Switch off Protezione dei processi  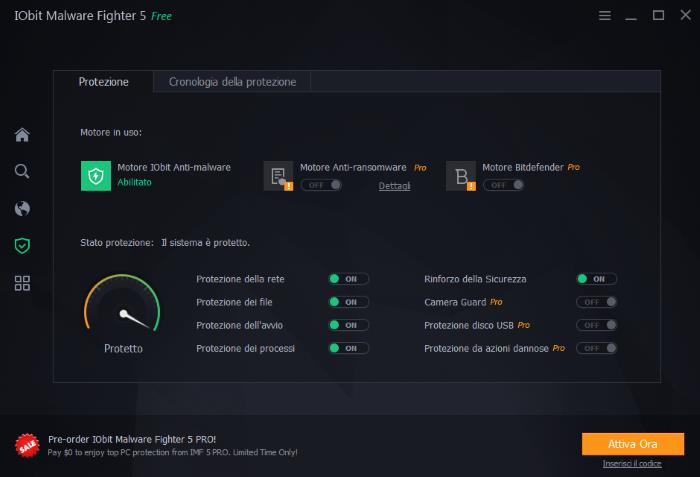pyautogui.click(x=348, y=348)
